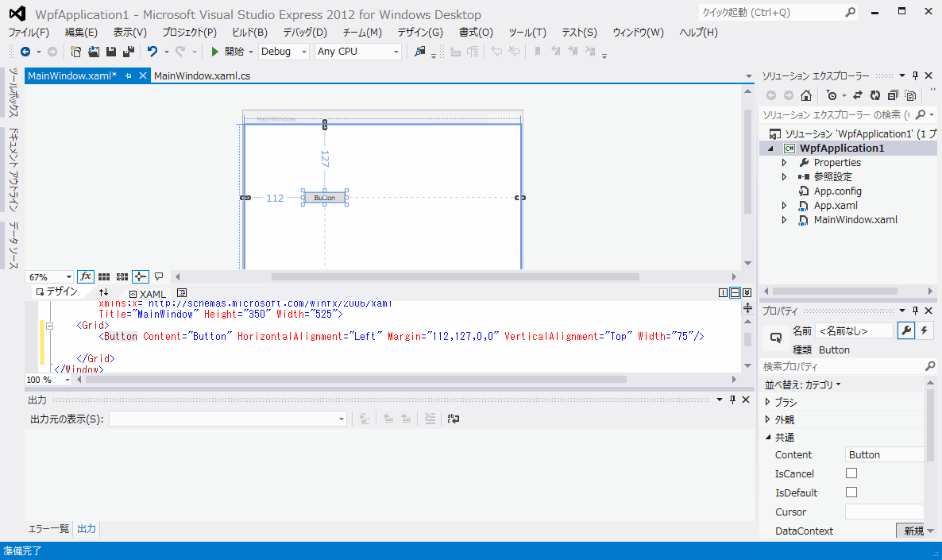Sync with active document in Solution Explorer

pyautogui.click(x=858, y=95)
